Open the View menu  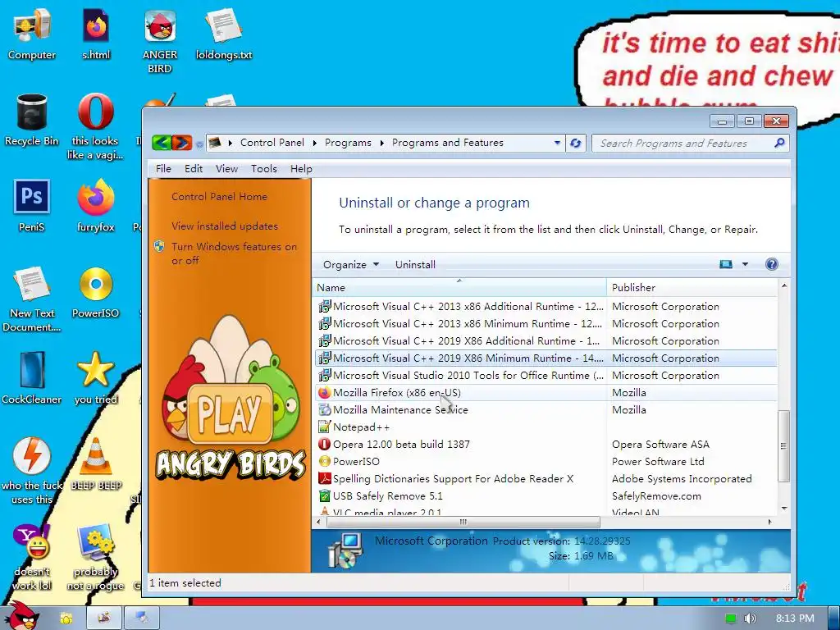pyautogui.click(x=226, y=169)
